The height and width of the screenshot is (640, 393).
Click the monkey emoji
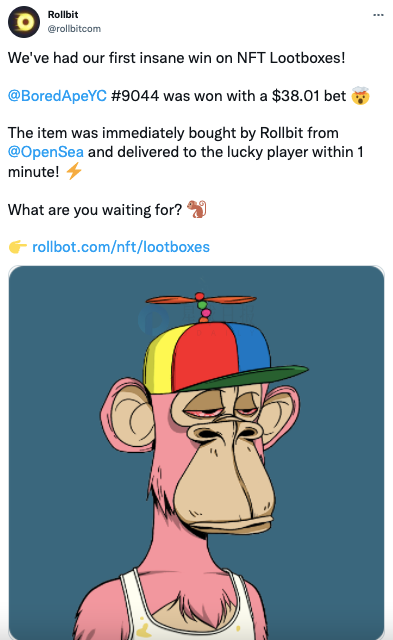[x=197, y=209]
